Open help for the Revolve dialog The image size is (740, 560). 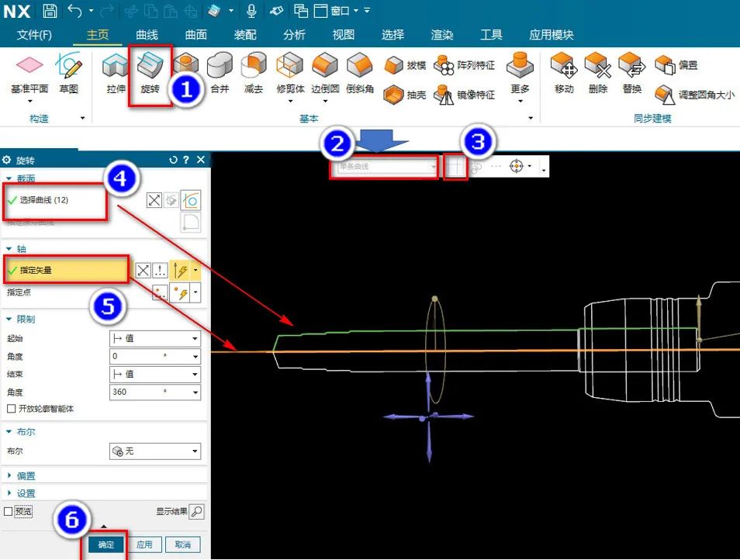pyautogui.click(x=186, y=160)
